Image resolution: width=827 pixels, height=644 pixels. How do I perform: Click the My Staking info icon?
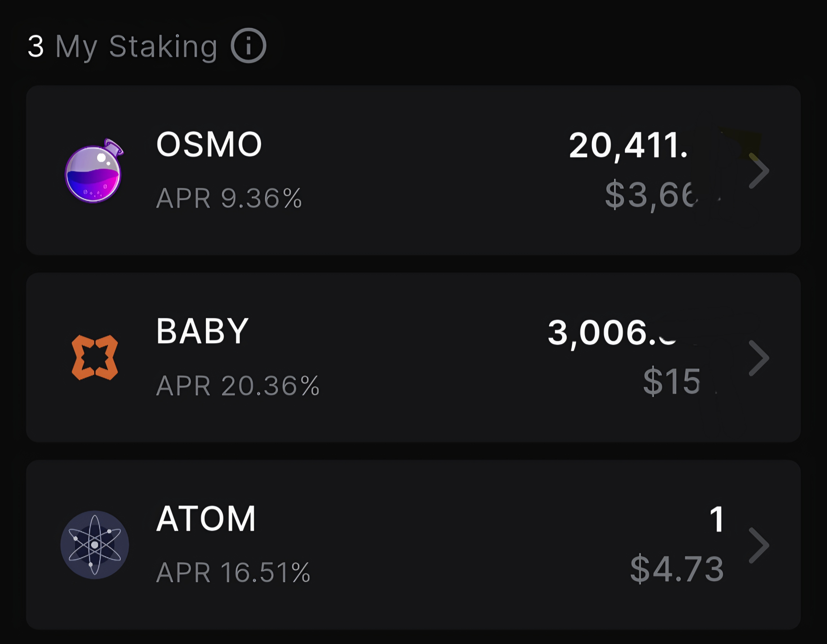click(248, 45)
